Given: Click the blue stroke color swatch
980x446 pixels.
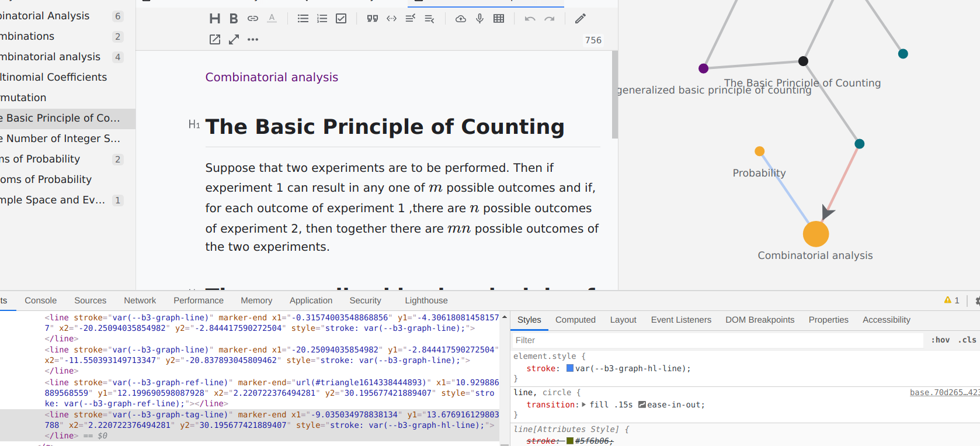Looking at the screenshot, I should tap(570, 368).
